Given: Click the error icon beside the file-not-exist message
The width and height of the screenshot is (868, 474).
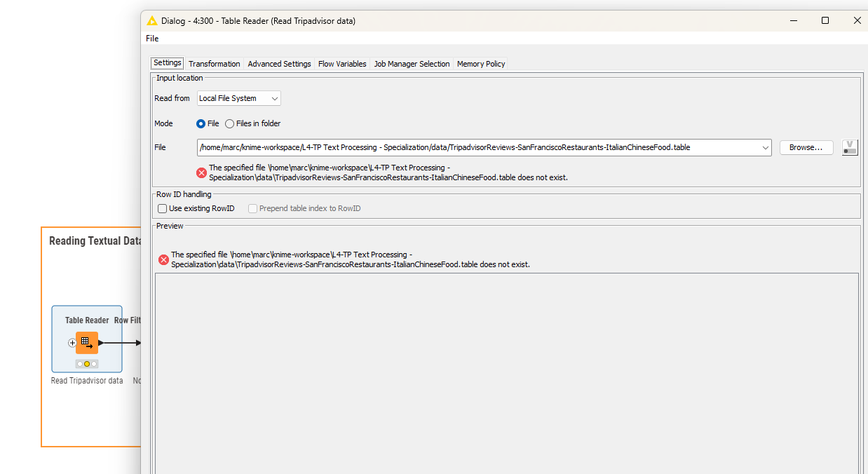Looking at the screenshot, I should 201,172.
